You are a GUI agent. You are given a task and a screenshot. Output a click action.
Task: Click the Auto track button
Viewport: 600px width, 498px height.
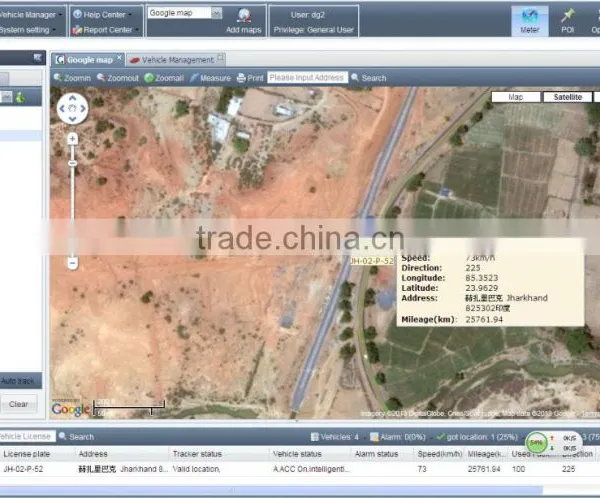18,381
